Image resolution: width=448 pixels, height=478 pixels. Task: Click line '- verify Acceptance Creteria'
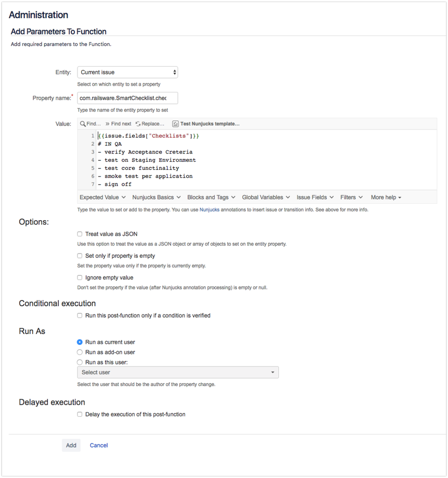[145, 152]
